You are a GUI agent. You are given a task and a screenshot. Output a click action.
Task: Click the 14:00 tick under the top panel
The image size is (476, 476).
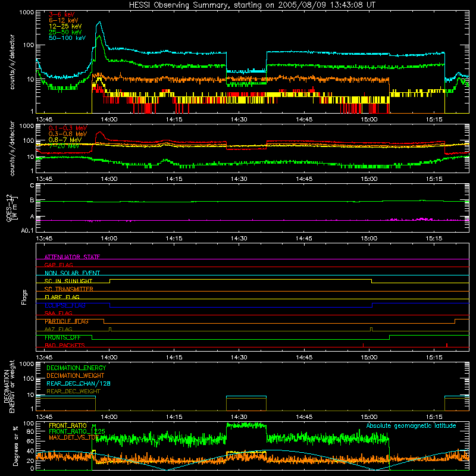pos(109,120)
